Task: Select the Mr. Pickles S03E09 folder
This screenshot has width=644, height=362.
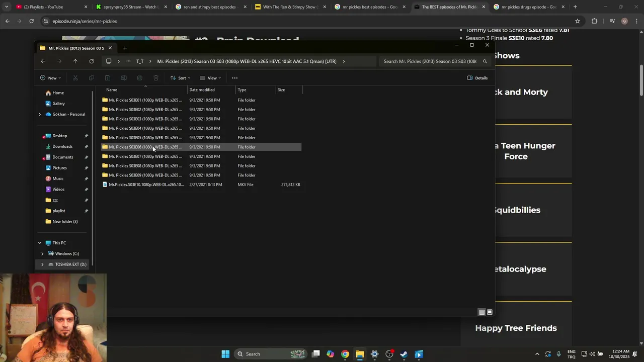Action: (x=201, y=175)
